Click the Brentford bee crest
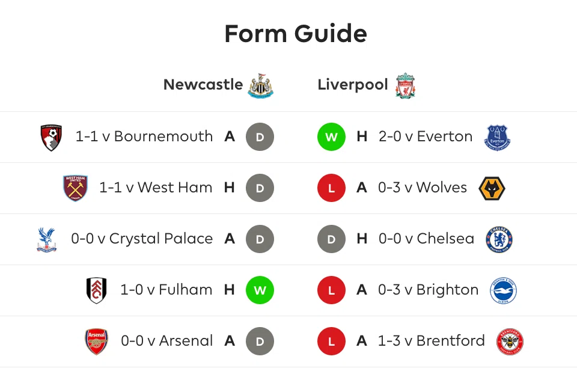This screenshot has width=577, height=392. (510, 341)
